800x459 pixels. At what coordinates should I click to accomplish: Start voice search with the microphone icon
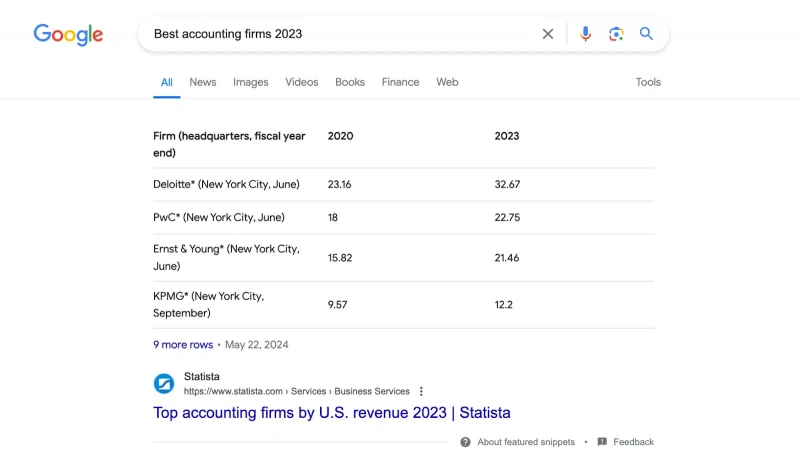586,34
